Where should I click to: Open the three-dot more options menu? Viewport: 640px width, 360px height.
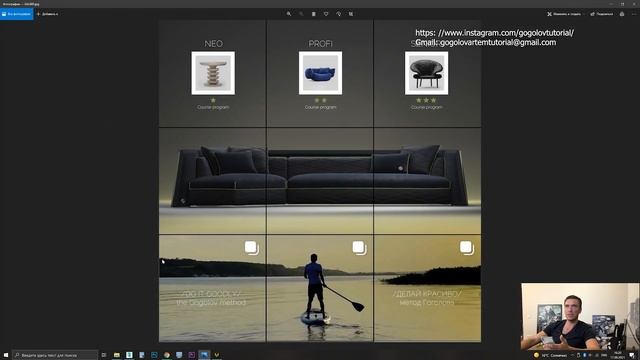pos(634,14)
